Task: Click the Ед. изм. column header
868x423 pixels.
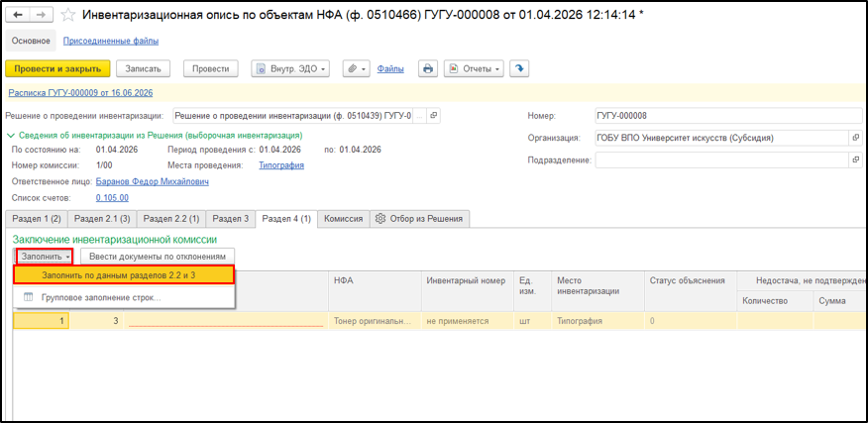Action: pyautogui.click(x=532, y=290)
